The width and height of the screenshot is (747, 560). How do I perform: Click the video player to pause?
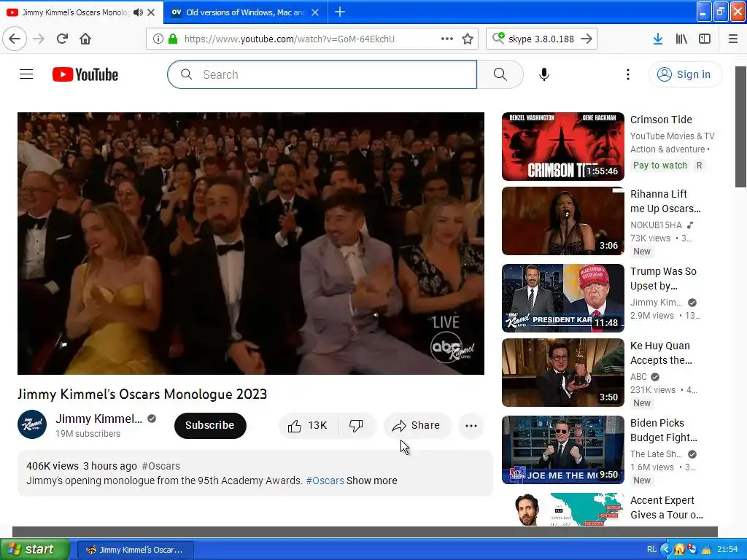tap(251, 244)
